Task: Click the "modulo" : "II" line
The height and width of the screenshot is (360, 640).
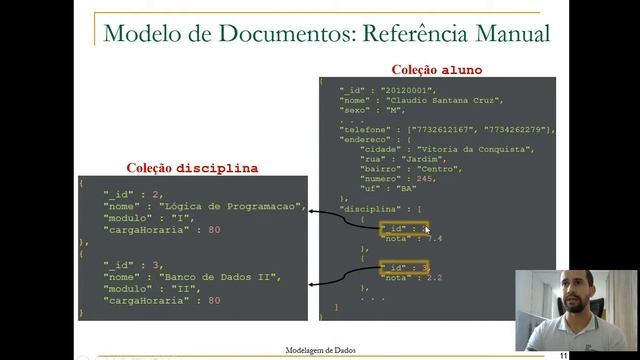Action: click(x=152, y=289)
